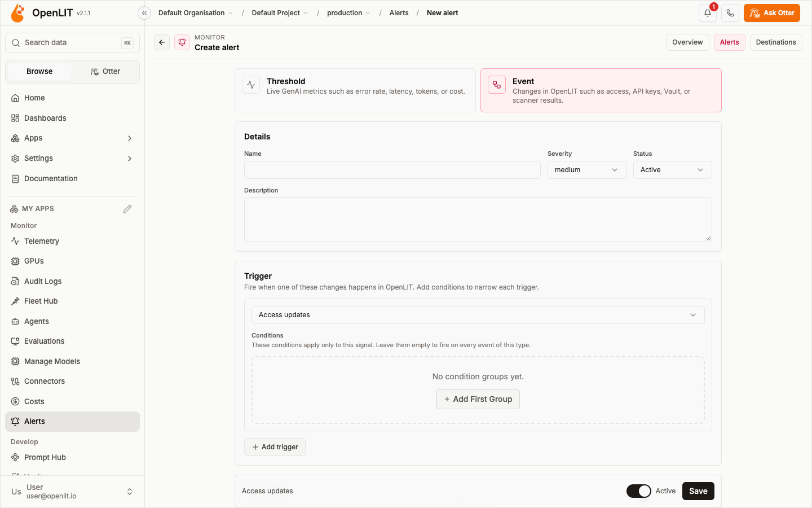Expand the Settings sidebar section
Viewport: 812px width, 508px height.
(x=72, y=159)
